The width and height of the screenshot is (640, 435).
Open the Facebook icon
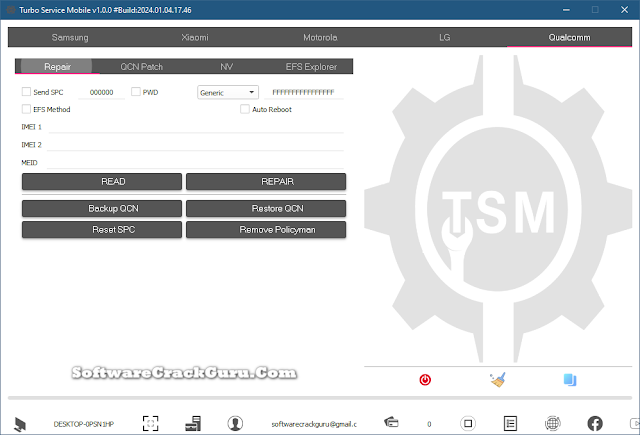(x=595, y=424)
